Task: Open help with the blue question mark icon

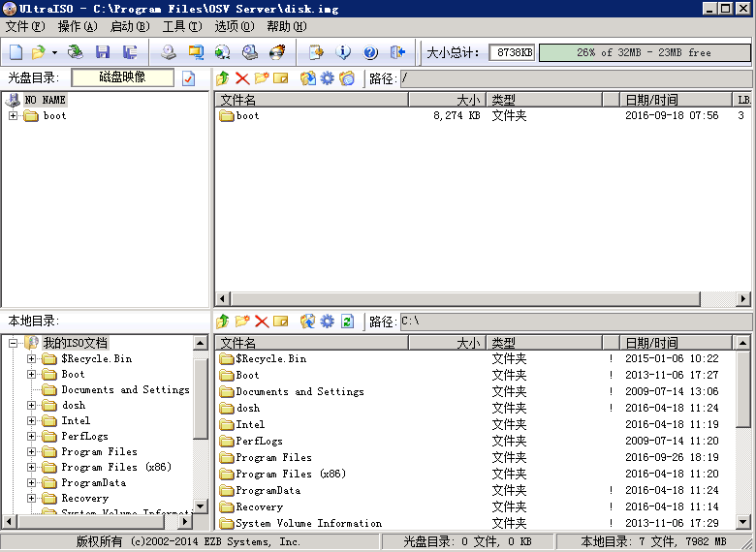Action: [370, 52]
